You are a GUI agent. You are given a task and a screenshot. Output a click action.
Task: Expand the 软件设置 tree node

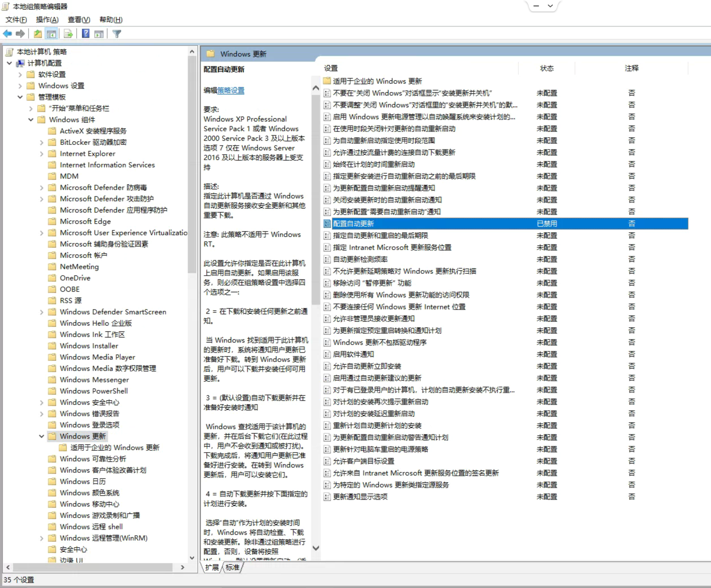pos(20,74)
